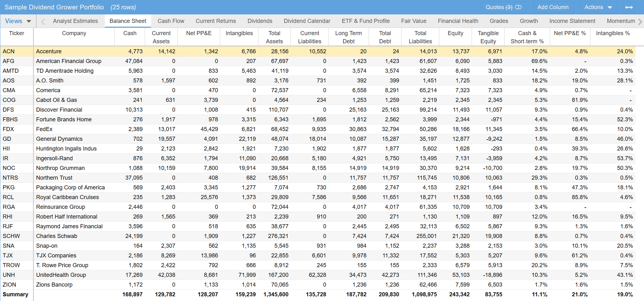Viewport: 644px width, 301px height.
Task: Switch to Analyst Estimates tab
Action: (75, 21)
